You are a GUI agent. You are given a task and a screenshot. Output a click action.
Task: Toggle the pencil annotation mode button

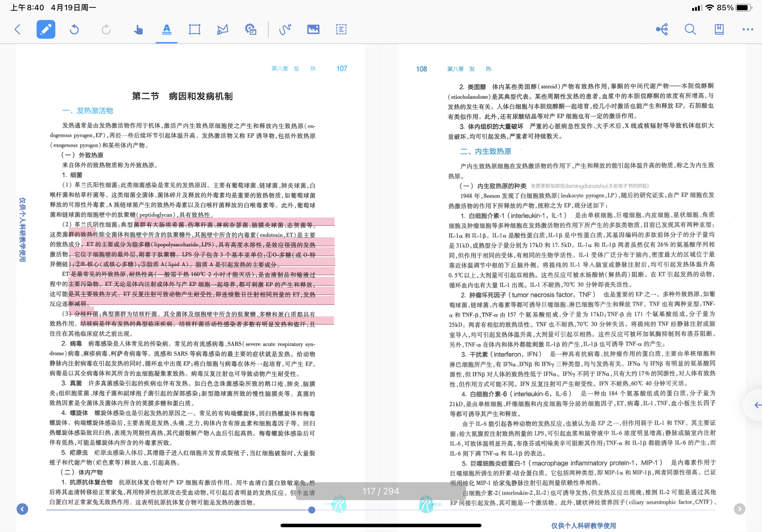point(46,29)
